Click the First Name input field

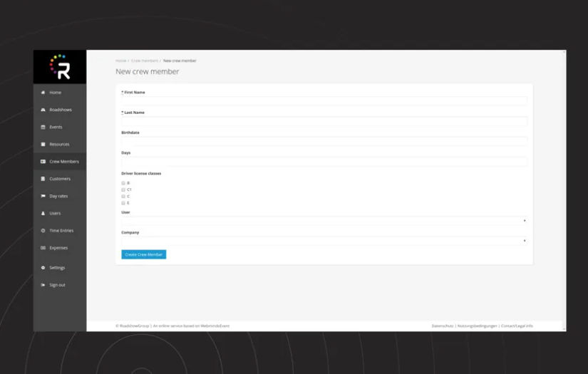324,101
